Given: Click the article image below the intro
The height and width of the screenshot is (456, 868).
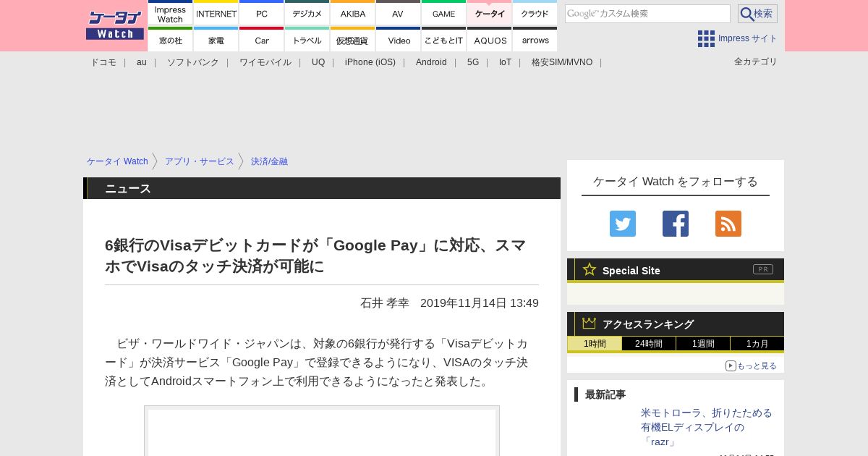Looking at the screenshot, I should (x=322, y=431).
